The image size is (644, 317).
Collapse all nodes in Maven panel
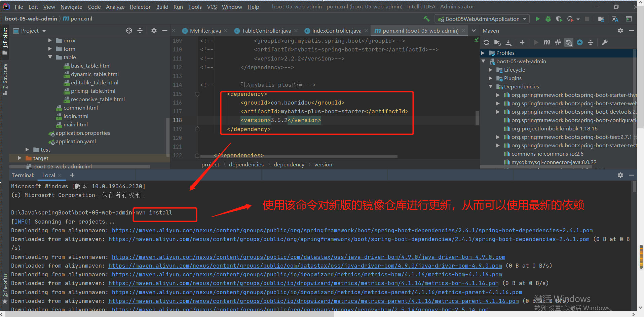(591, 42)
